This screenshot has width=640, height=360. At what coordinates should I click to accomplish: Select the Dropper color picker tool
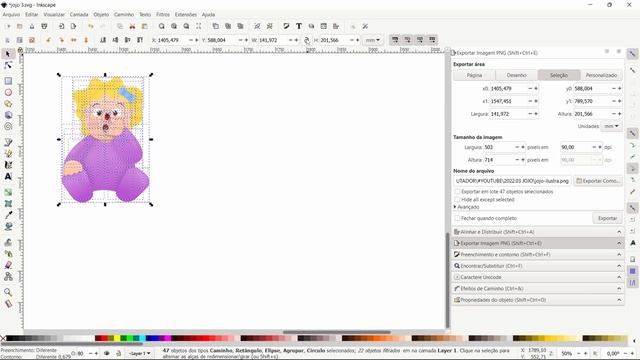8,215
